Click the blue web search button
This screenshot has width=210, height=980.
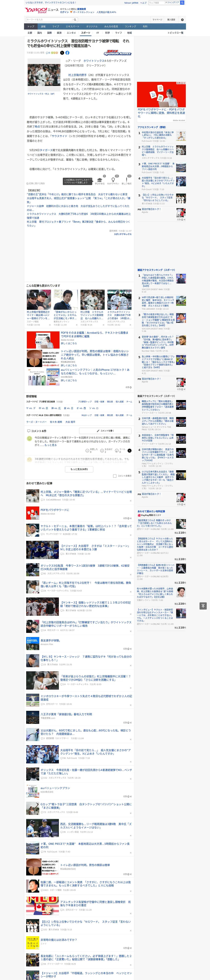click(x=182, y=3)
